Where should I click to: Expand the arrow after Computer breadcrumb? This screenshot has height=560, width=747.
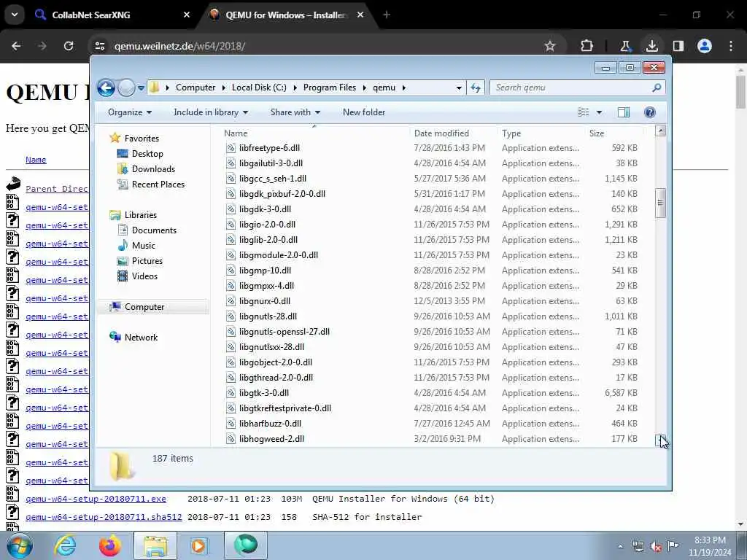coord(223,87)
